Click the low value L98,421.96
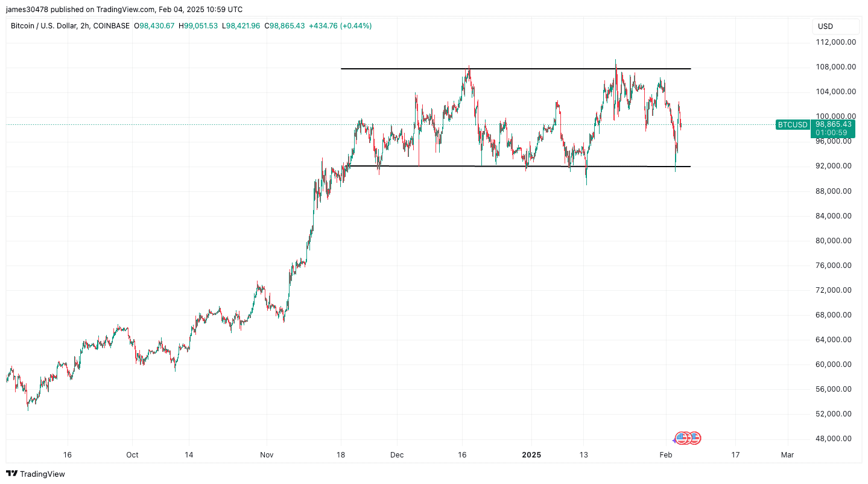Image resolution: width=868 pixels, height=484 pixels. [241, 26]
